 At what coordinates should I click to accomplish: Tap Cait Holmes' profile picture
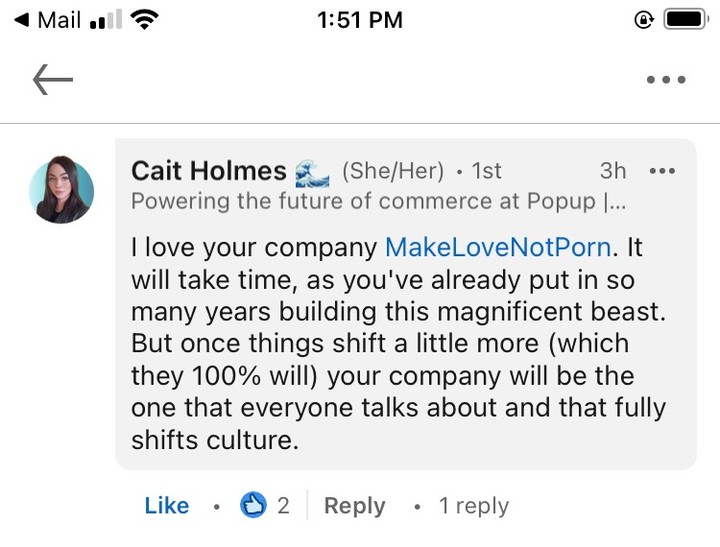coord(61,190)
